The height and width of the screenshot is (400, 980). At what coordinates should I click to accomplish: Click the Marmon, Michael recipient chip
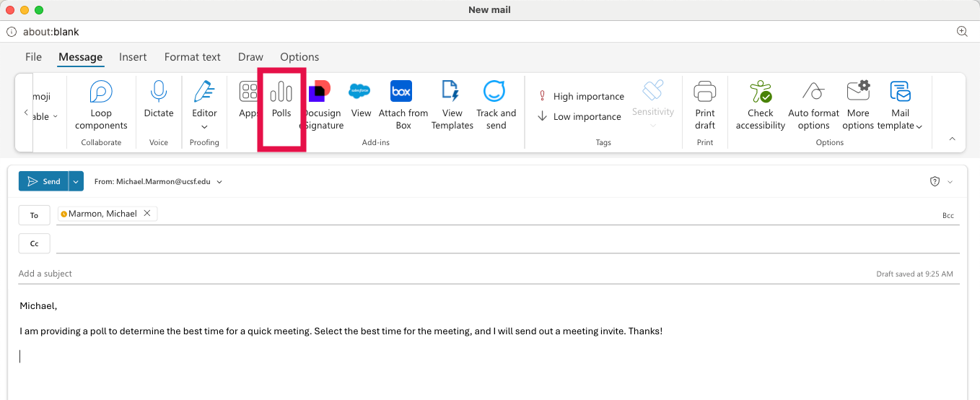click(x=107, y=214)
